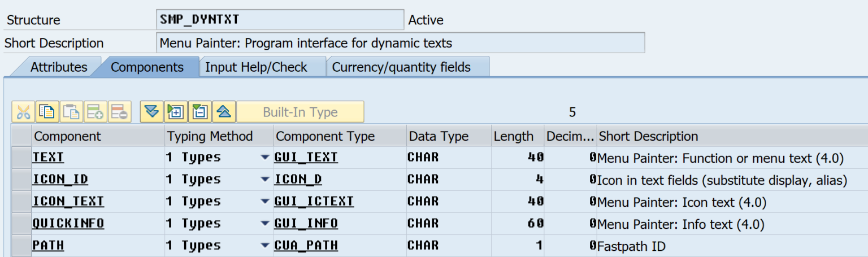
Task: Click the Expand Include plus icon
Action: click(x=175, y=112)
